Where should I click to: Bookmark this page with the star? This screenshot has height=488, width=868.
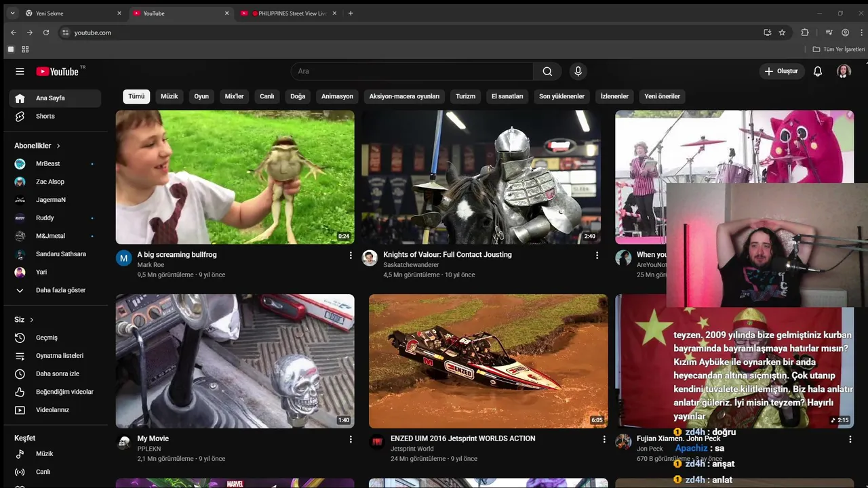pos(782,33)
